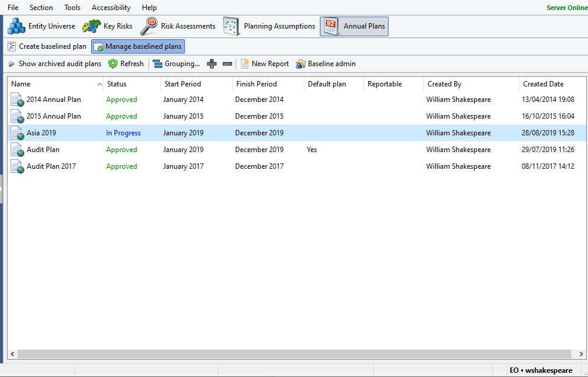
Task: Click the Audit Plan document icon
Action: point(17,150)
